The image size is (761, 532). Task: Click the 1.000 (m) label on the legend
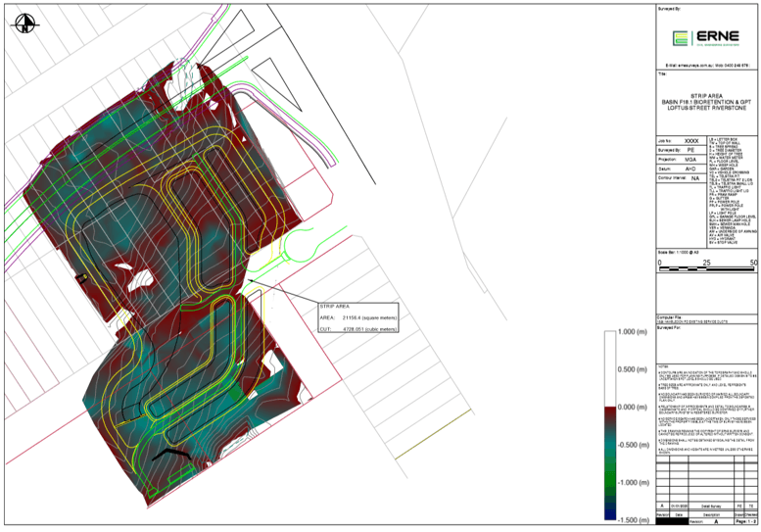coord(637,332)
